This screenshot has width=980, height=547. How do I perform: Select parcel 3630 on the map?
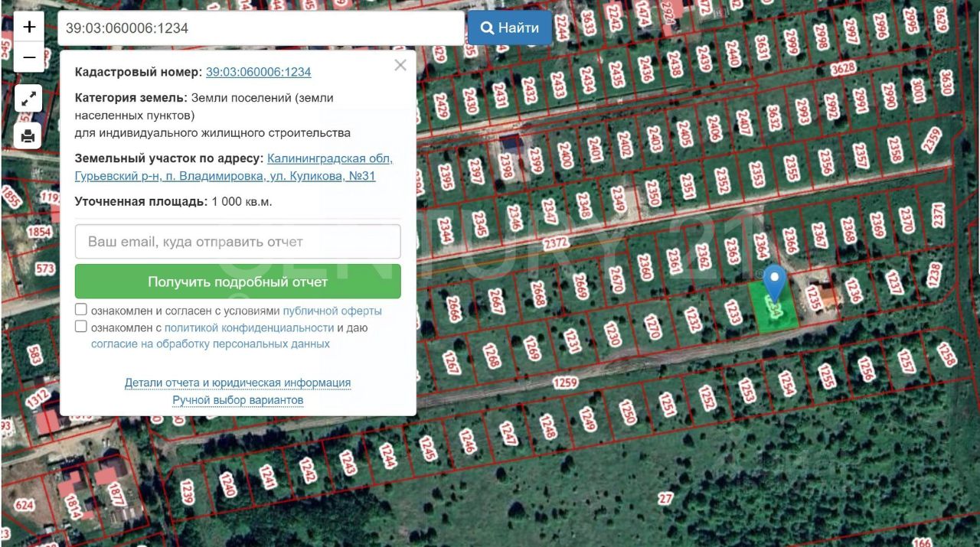946,83
